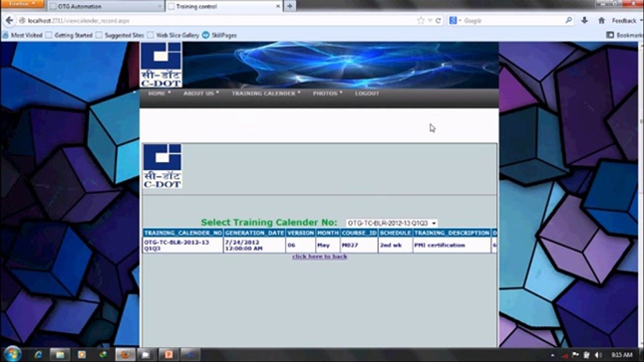The width and height of the screenshot is (644, 362).
Task: Click the SCHEDULE column header
Action: (x=395, y=233)
